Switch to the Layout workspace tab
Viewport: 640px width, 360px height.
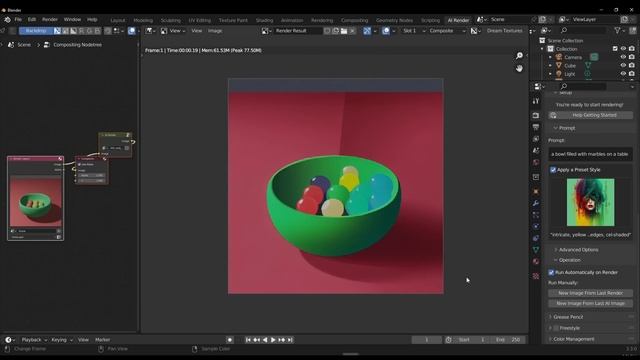[118, 20]
